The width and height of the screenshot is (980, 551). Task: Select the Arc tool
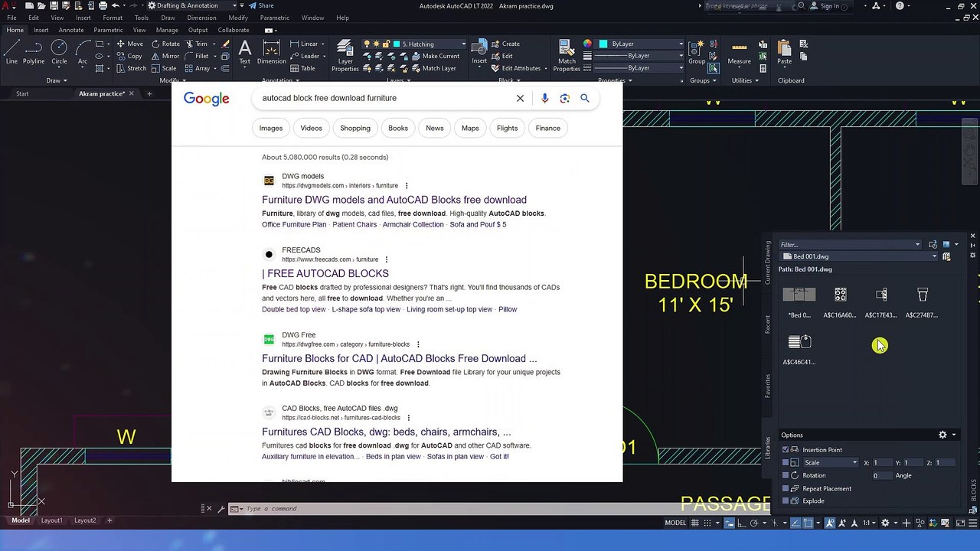click(x=82, y=52)
